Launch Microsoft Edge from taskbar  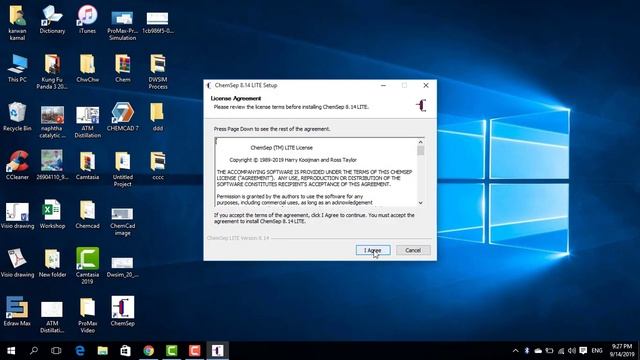tap(80, 351)
